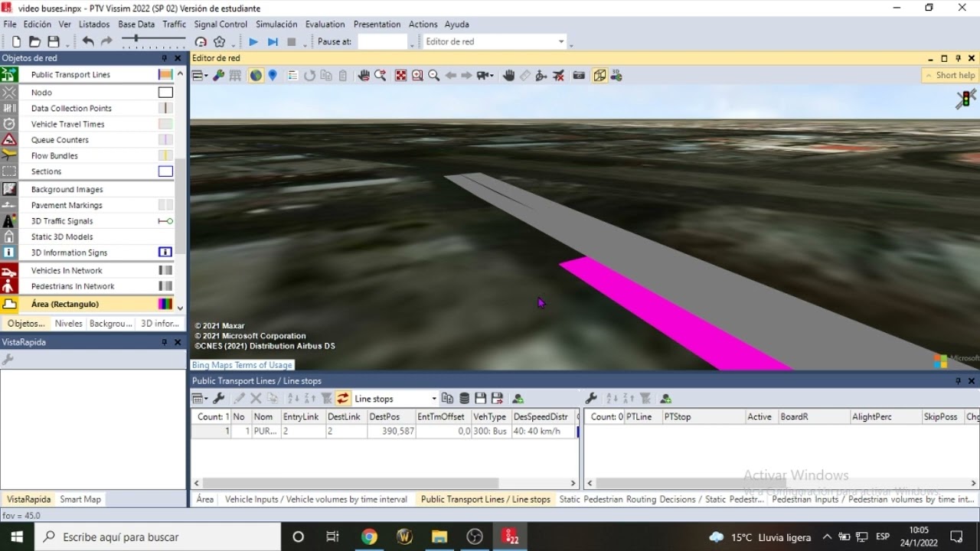This screenshot has width=980, height=551.
Task: Change Área (Rectangulo) color swatch
Action: pyautogui.click(x=165, y=304)
